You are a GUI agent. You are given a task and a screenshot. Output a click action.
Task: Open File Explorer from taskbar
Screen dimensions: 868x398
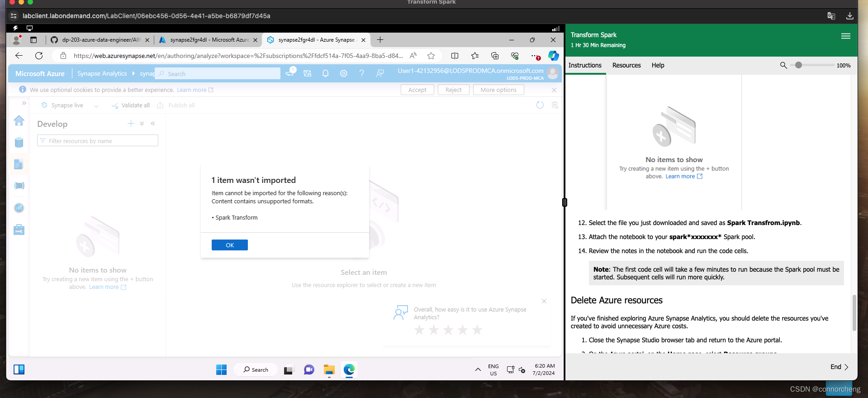329,370
